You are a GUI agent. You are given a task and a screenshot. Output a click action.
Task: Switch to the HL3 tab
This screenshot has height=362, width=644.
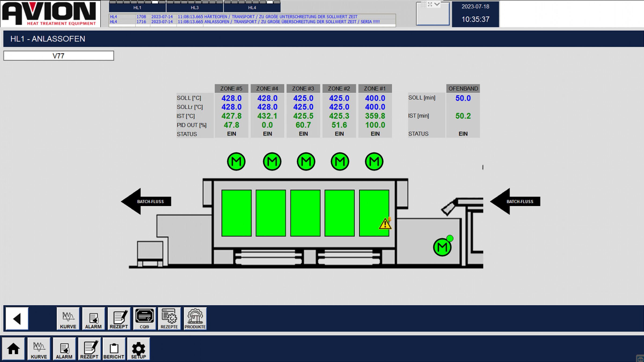[195, 8]
